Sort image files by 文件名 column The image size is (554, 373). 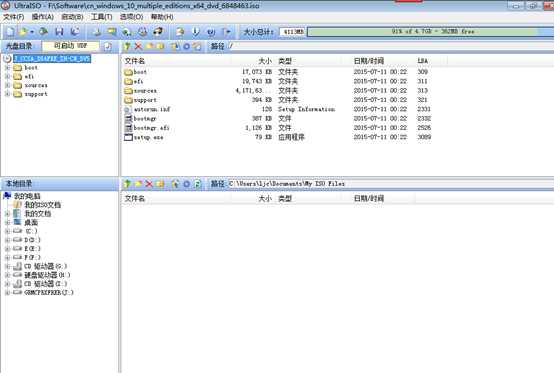pyautogui.click(x=135, y=61)
